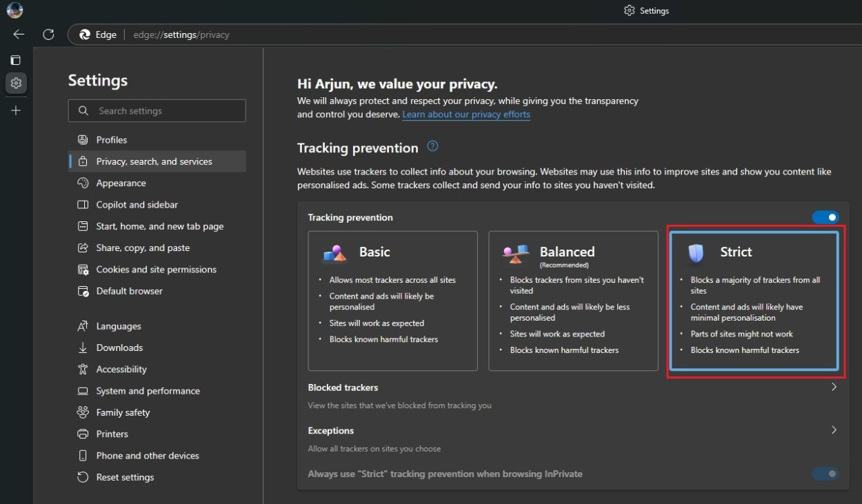
Task: Open a new tab with the plus icon
Action: click(x=16, y=110)
